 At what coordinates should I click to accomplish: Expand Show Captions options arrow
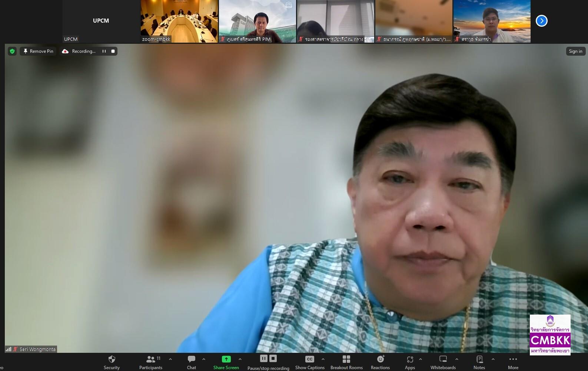[x=323, y=359]
